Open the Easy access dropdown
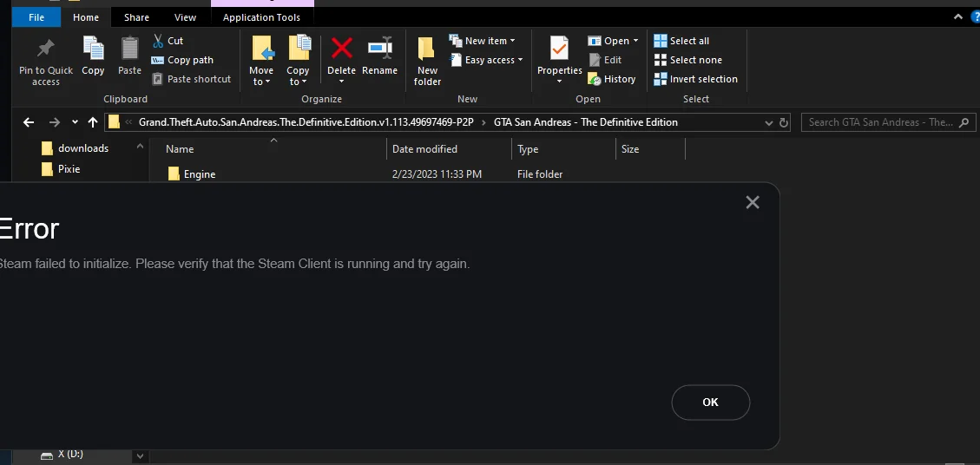The height and width of the screenshot is (465, 980). click(485, 60)
